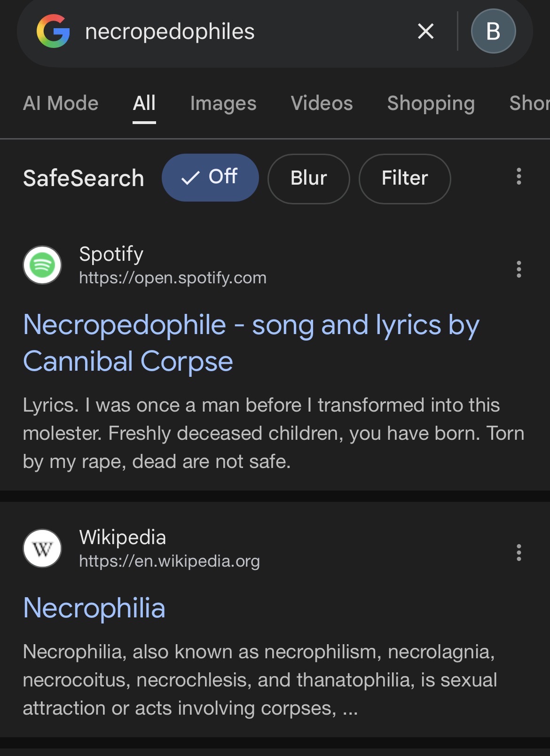
Task: Open the account profile avatar B
Action: tap(493, 31)
